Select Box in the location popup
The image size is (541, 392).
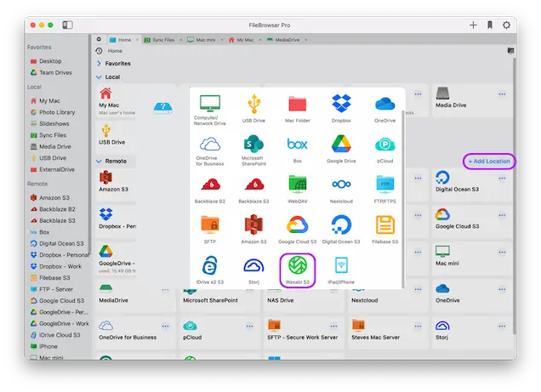(x=298, y=151)
